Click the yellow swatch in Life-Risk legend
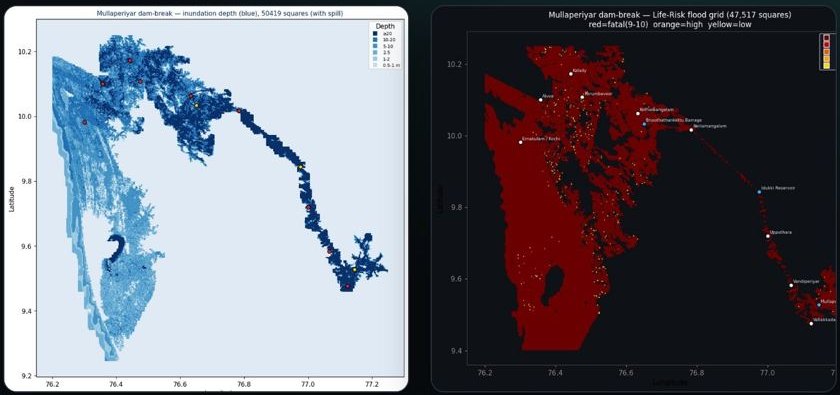This screenshot has height=395, width=840. point(827,65)
